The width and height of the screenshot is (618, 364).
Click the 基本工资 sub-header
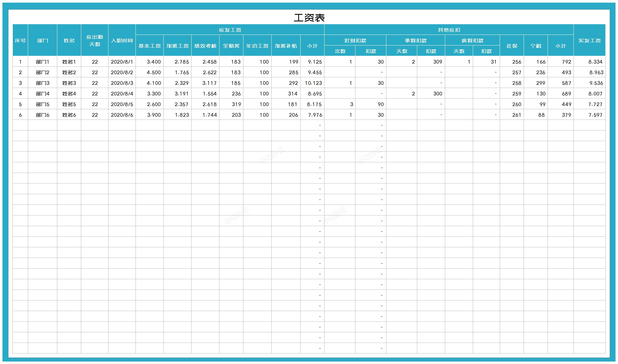point(150,46)
